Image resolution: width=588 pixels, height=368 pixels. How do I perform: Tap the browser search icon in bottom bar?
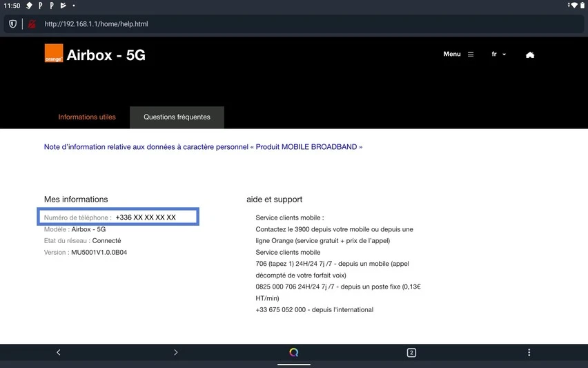point(294,352)
